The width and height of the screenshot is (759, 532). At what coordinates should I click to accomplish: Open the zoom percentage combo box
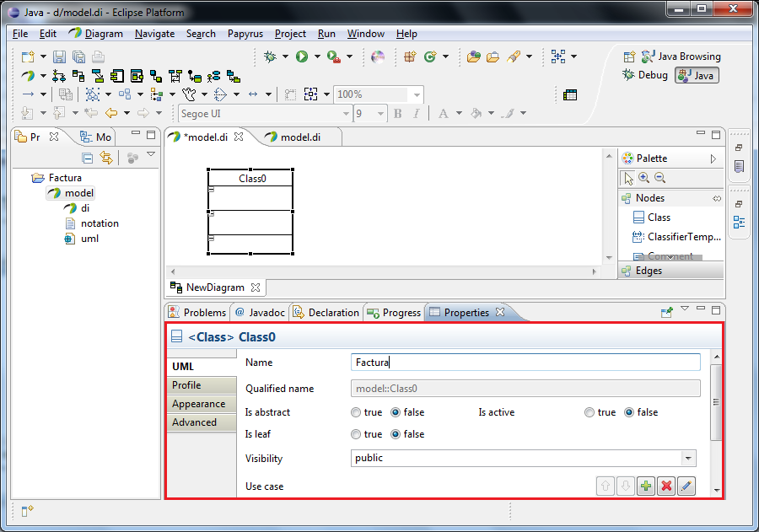pyautogui.click(x=416, y=94)
